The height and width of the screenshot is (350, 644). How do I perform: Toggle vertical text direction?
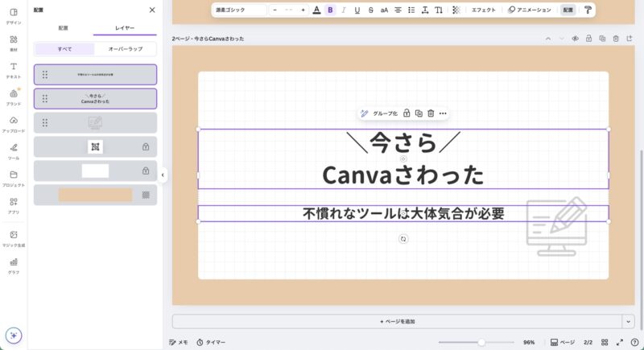click(439, 10)
